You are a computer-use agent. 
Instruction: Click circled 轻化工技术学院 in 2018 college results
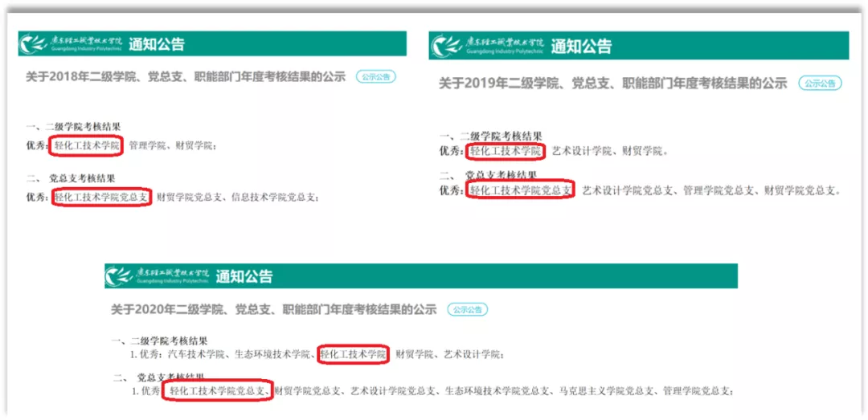86,146
